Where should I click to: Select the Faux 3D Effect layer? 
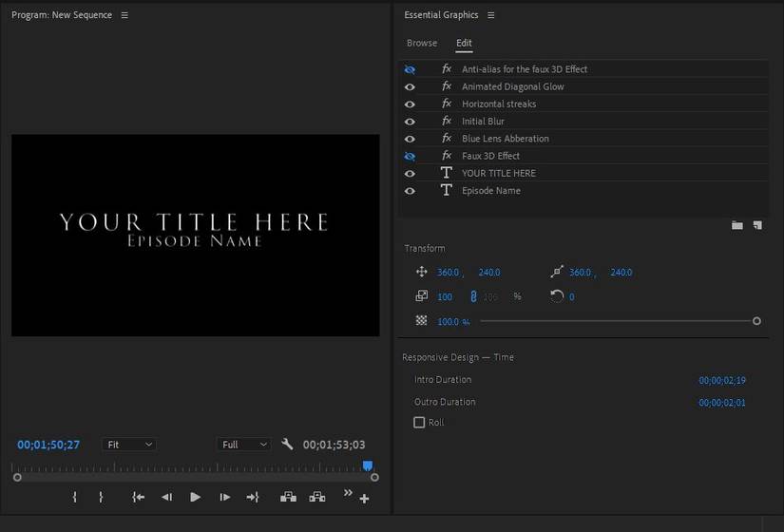coord(490,156)
